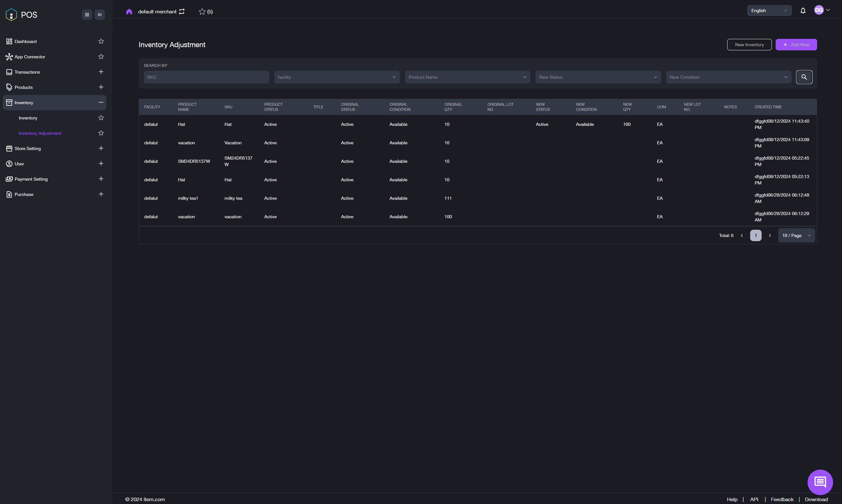Toggle favorite star for Dashboard
The image size is (842, 504).
101,41
